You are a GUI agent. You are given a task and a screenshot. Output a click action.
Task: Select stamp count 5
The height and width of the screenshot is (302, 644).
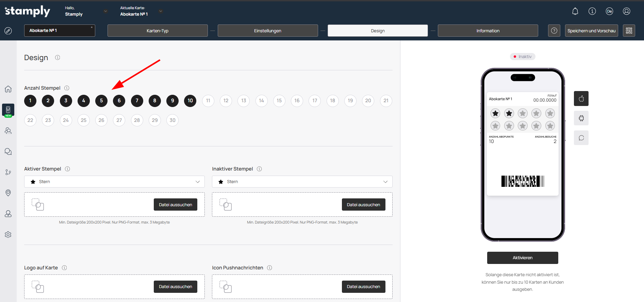pos(101,101)
